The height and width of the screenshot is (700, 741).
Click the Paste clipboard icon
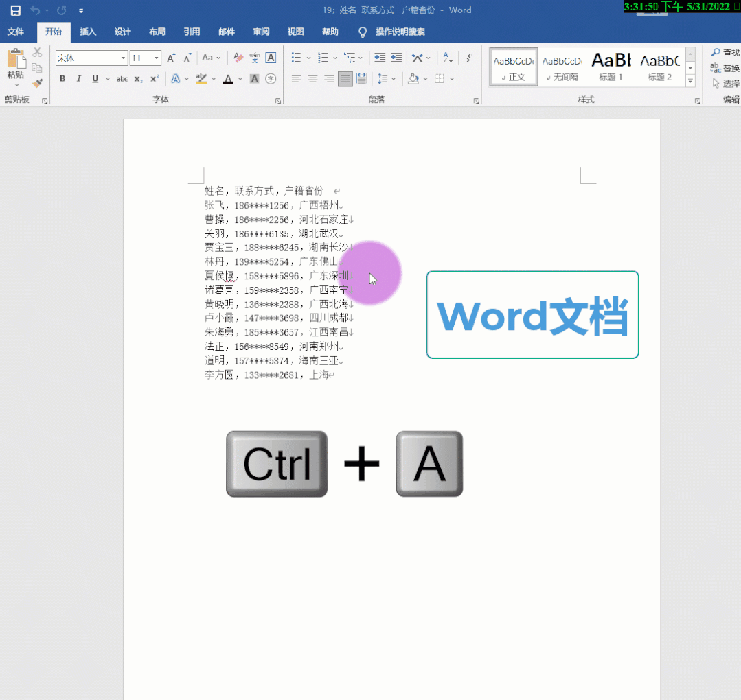pyautogui.click(x=16, y=60)
